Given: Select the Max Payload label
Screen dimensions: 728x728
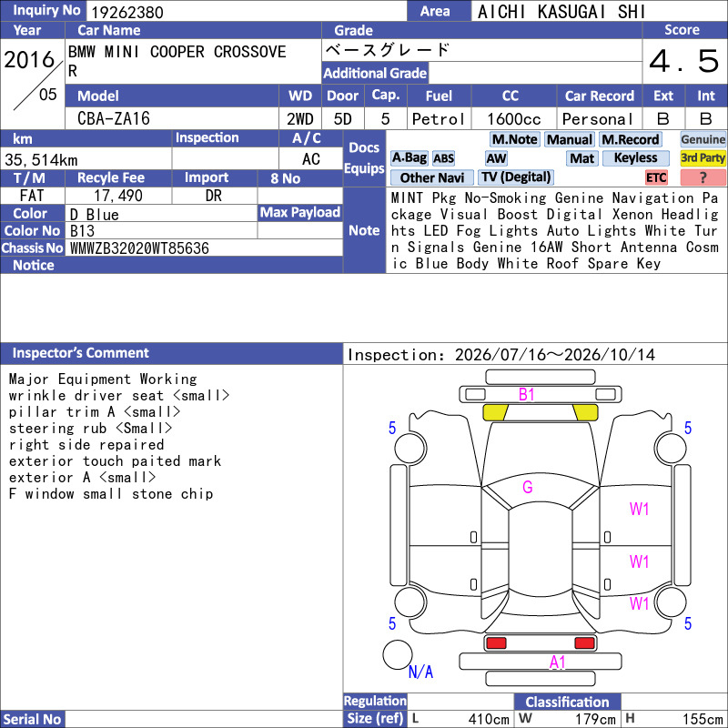Looking at the screenshot, I should click(300, 212).
